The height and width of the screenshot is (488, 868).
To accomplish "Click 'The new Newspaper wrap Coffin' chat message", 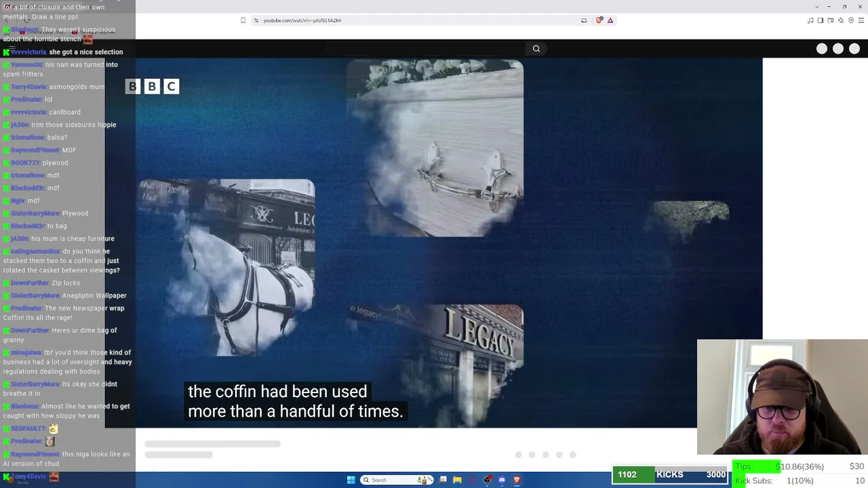I will [64, 313].
